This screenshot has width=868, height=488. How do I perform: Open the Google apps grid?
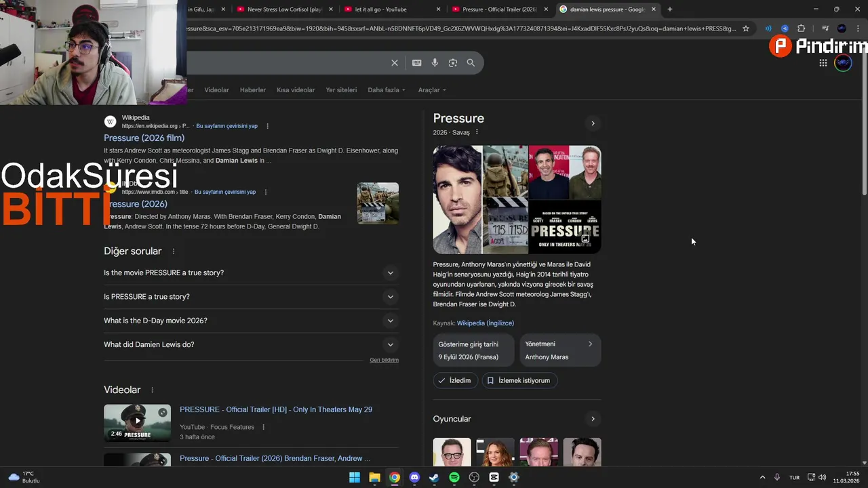(823, 63)
